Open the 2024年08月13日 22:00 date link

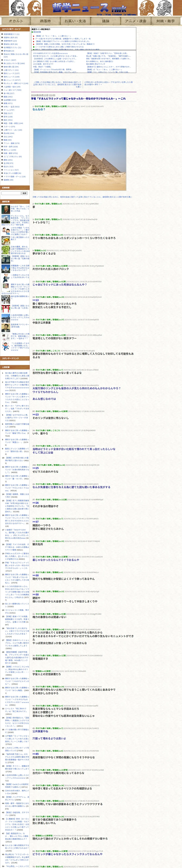click(x=43, y=95)
